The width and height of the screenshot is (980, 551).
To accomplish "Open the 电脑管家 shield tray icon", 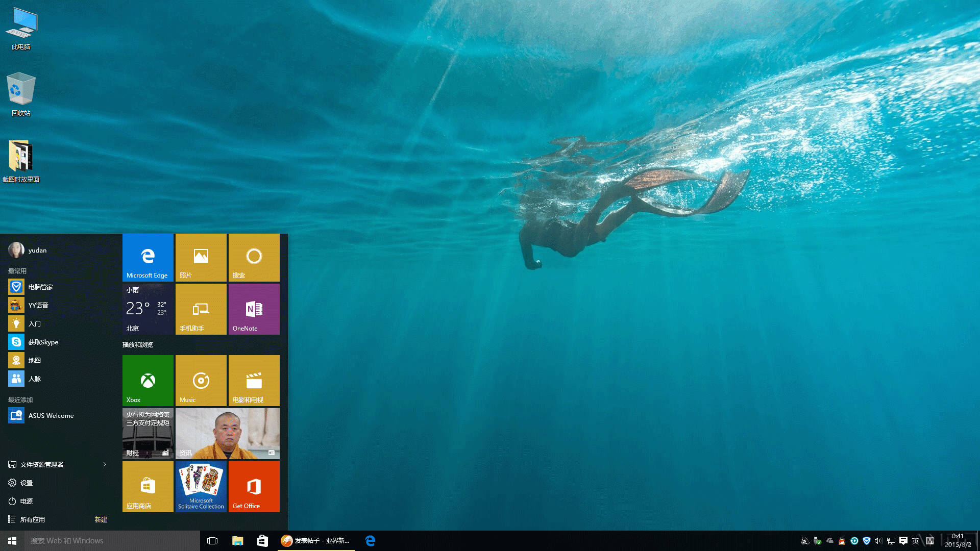I will [866, 541].
